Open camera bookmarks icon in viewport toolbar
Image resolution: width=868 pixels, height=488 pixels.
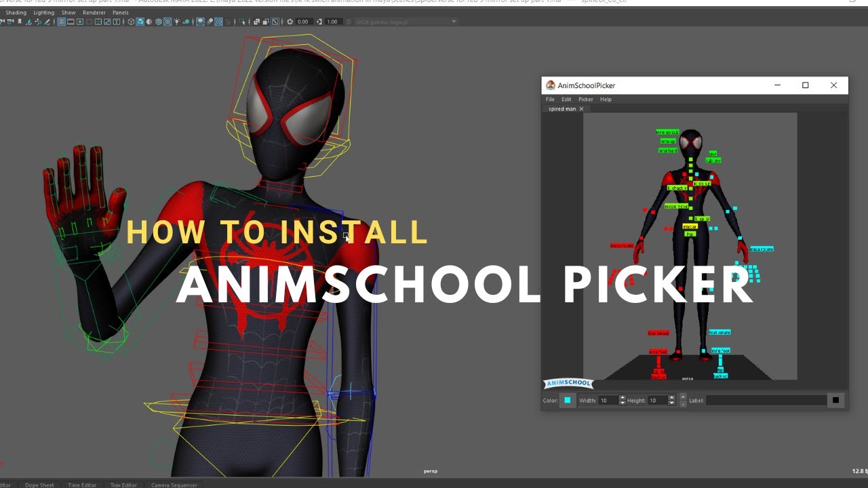point(20,22)
